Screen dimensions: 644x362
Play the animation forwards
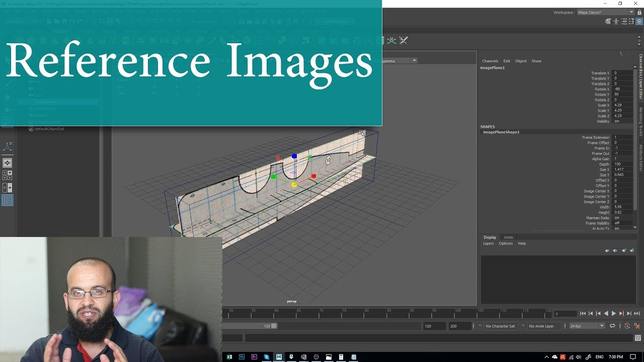613,313
